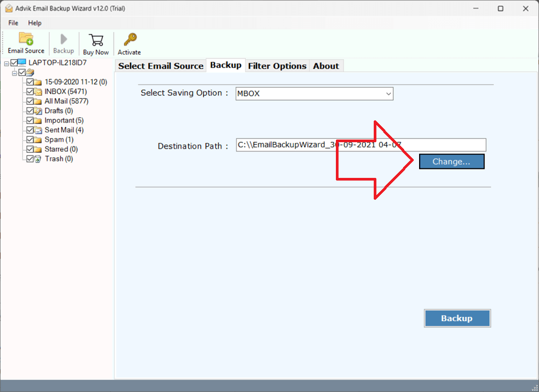Uncheck the Spam (1) checkbox

30,140
